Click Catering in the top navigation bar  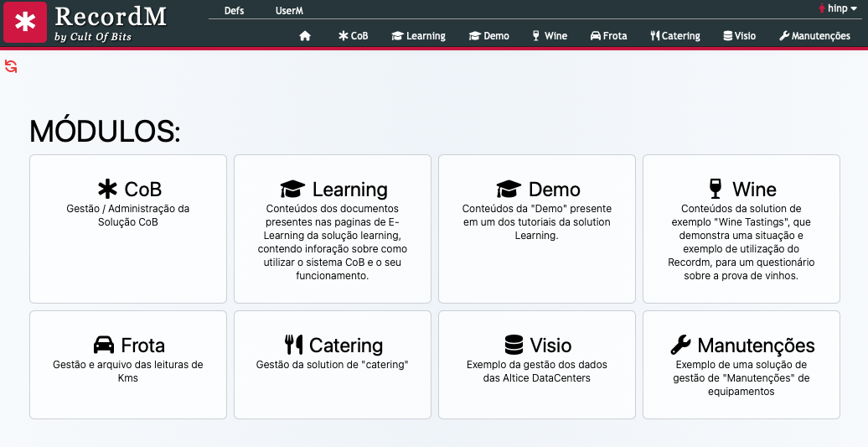tap(674, 36)
